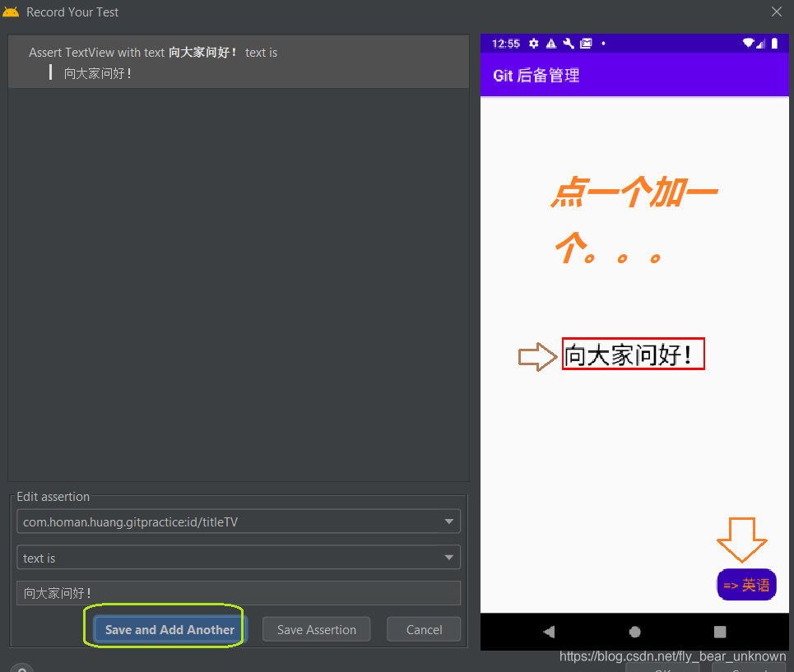Viewport: 794px width, 672px height.
Task: Tap the Android recent apps square icon
Action: pyautogui.click(x=720, y=632)
